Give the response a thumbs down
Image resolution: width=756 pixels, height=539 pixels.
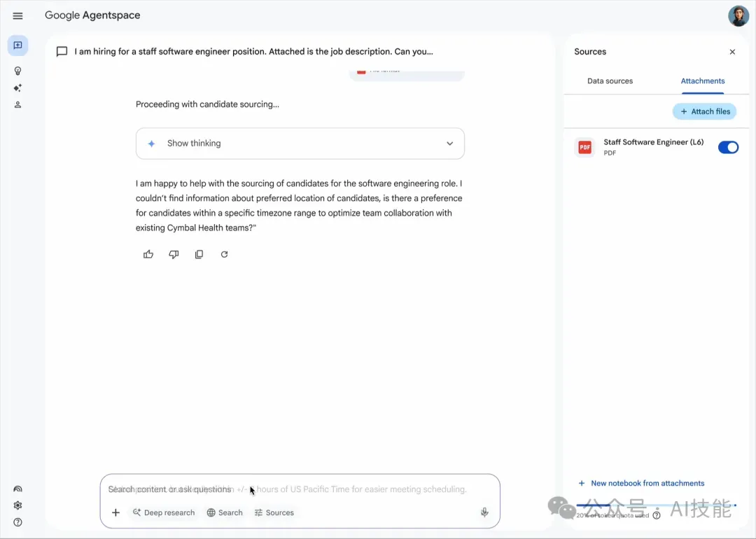point(174,254)
